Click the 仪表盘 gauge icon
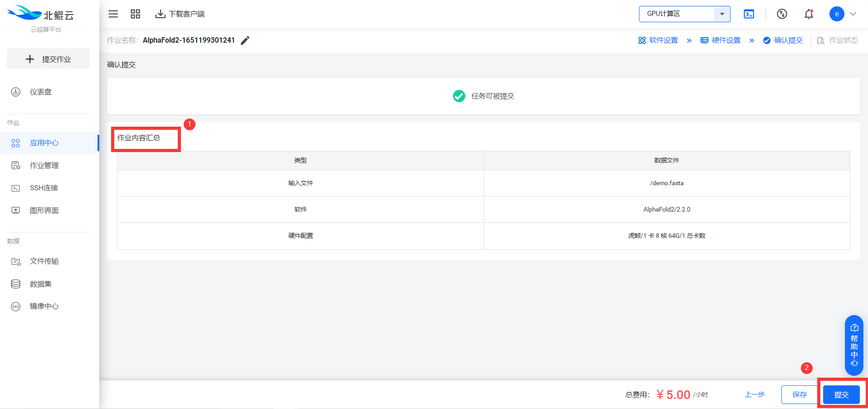Viewport: 868px width, 409px height. (x=16, y=92)
